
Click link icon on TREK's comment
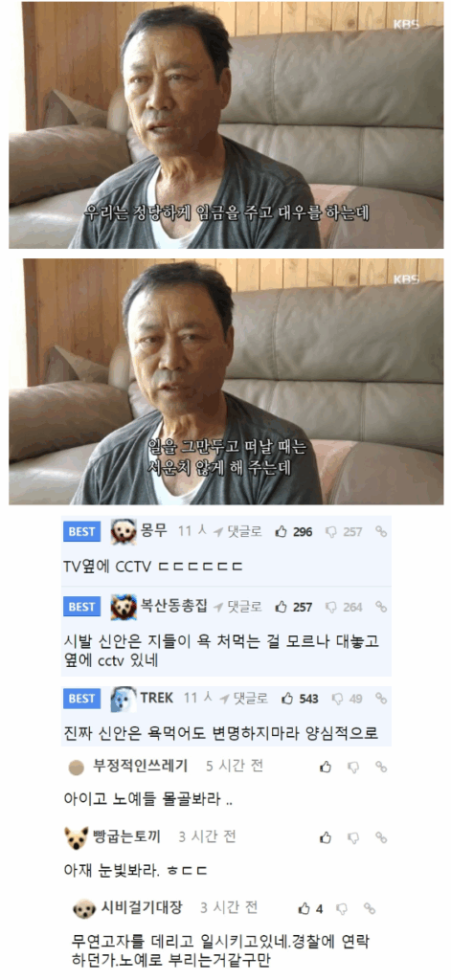coord(381,698)
